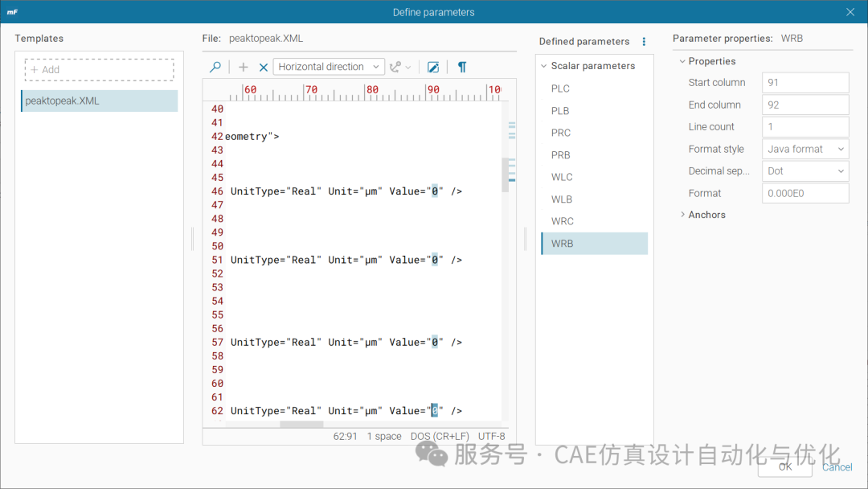This screenshot has width=868, height=489.
Task: Open the Decimal separator Dot dropdown
Action: coord(805,171)
